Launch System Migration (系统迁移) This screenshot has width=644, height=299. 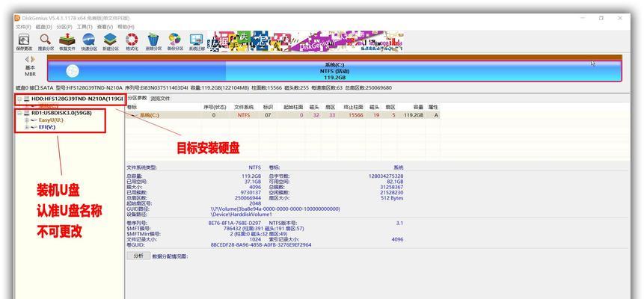(x=196, y=42)
